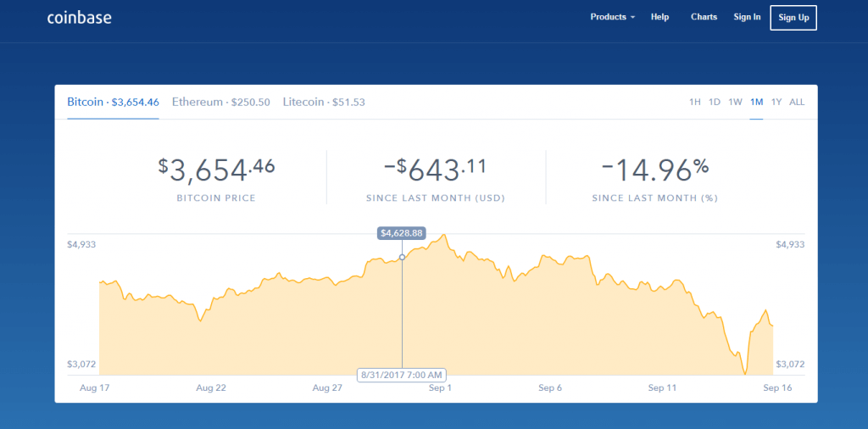Click the $4,628.88 price tooltip
Screen dimensions: 868x429
[x=402, y=233]
